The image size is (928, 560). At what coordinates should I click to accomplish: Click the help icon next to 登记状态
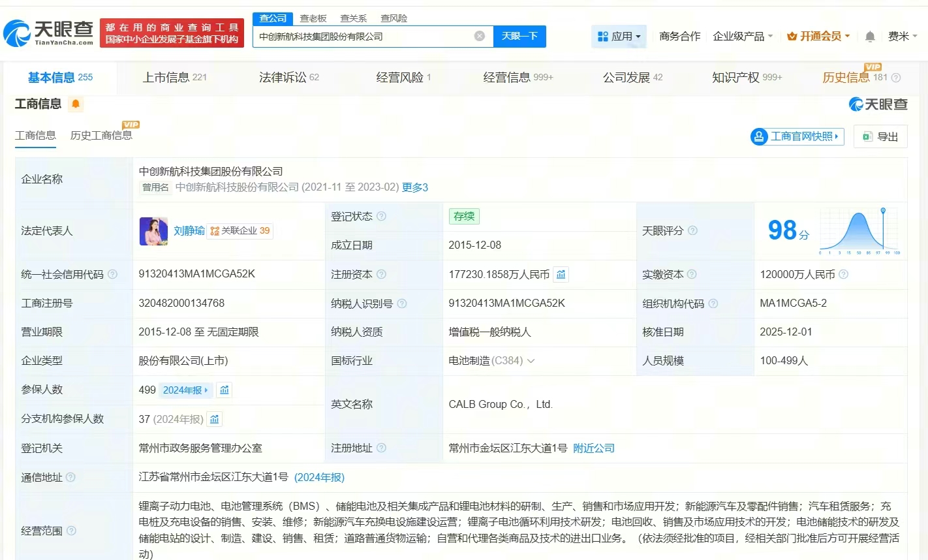(x=381, y=216)
